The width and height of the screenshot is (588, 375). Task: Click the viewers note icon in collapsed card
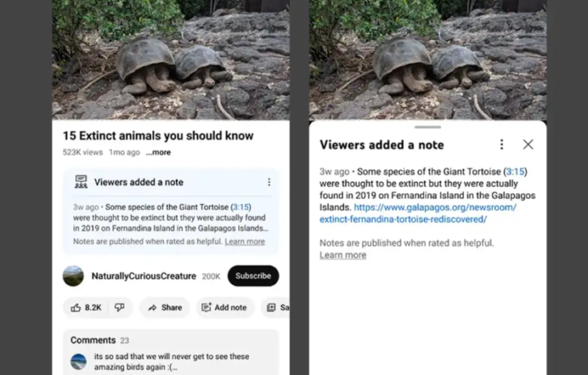[81, 182]
